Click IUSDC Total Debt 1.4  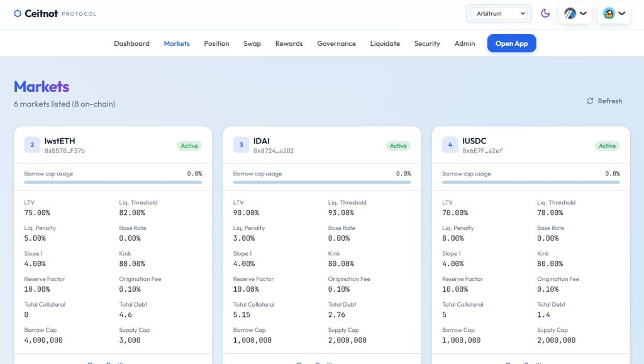[x=544, y=315]
